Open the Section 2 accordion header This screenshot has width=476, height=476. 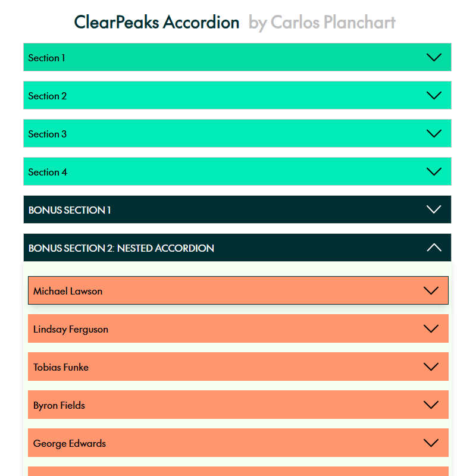(x=48, y=96)
